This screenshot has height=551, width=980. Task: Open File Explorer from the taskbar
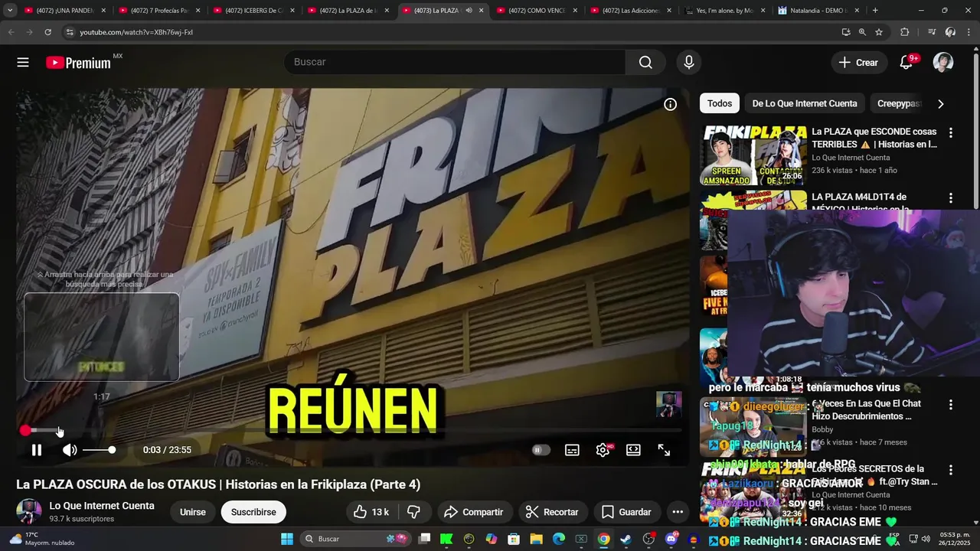click(536, 539)
